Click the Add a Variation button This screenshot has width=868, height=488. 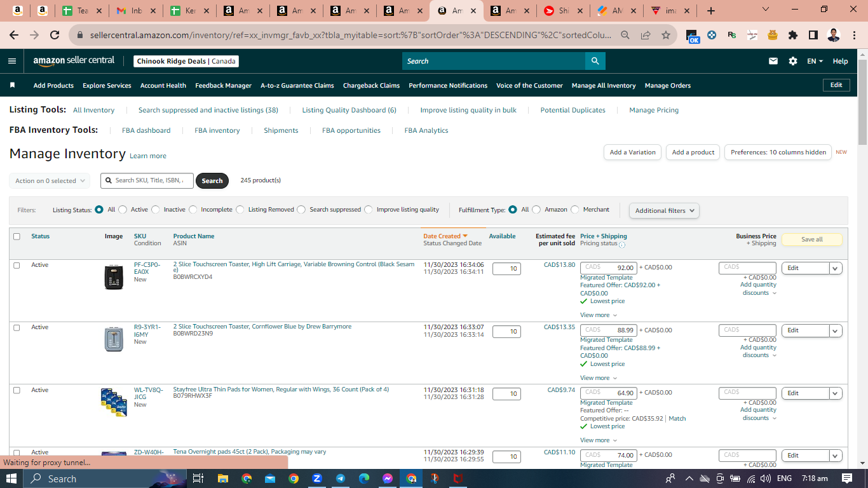click(x=632, y=152)
